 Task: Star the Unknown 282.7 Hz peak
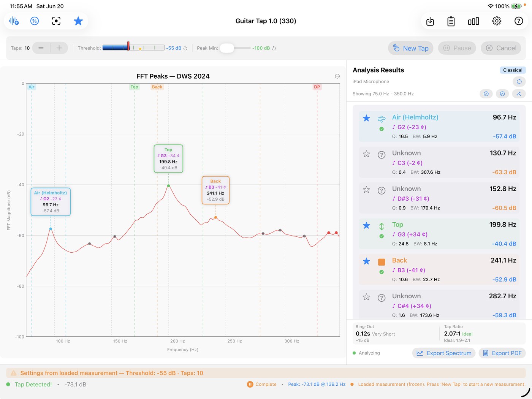point(366,297)
